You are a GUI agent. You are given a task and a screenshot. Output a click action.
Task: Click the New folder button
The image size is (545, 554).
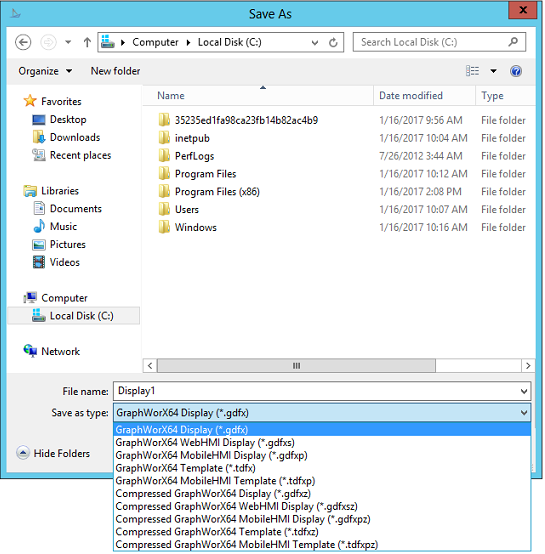click(115, 71)
